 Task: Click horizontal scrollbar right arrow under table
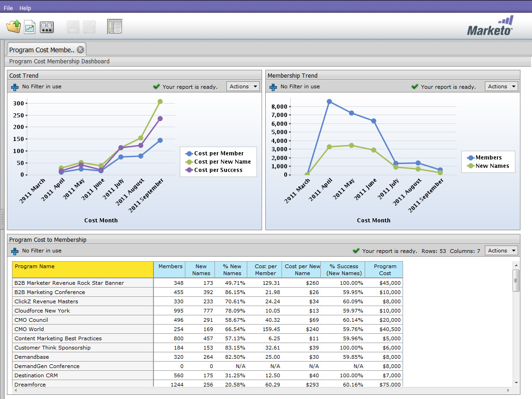(x=508, y=391)
